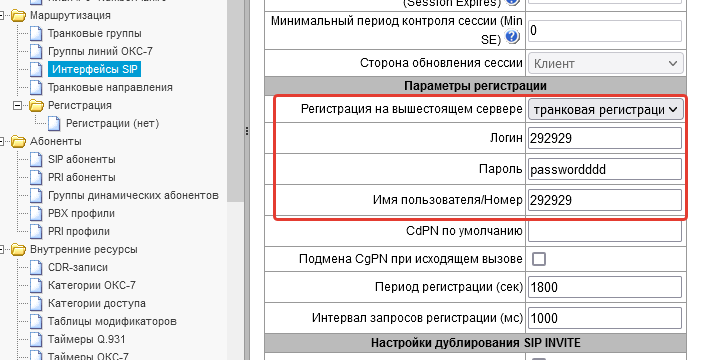Click page icon next to PBX профили
The image size is (724, 360).
click(x=36, y=213)
